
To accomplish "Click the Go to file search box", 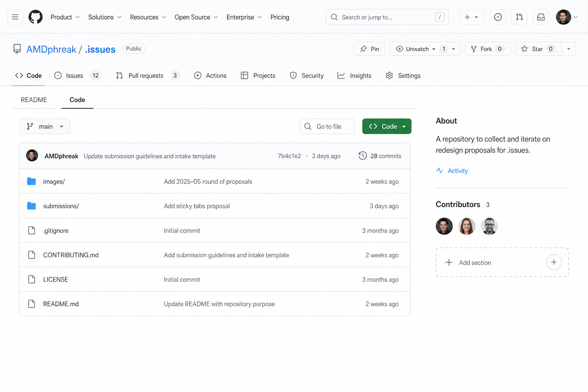I will 327,126.
